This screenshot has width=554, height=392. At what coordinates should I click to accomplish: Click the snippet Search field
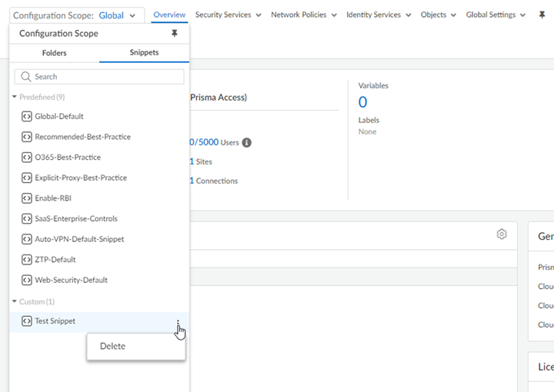100,77
